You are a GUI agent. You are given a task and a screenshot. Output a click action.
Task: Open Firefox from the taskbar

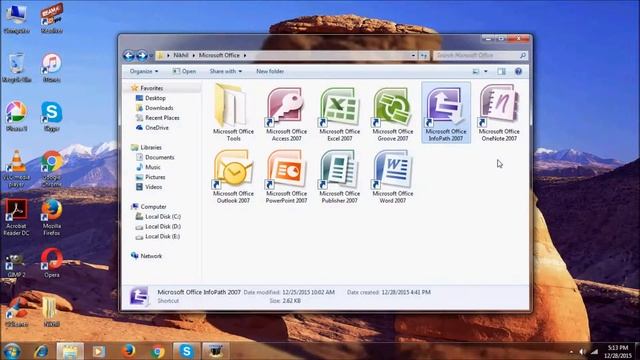[x=128, y=351]
